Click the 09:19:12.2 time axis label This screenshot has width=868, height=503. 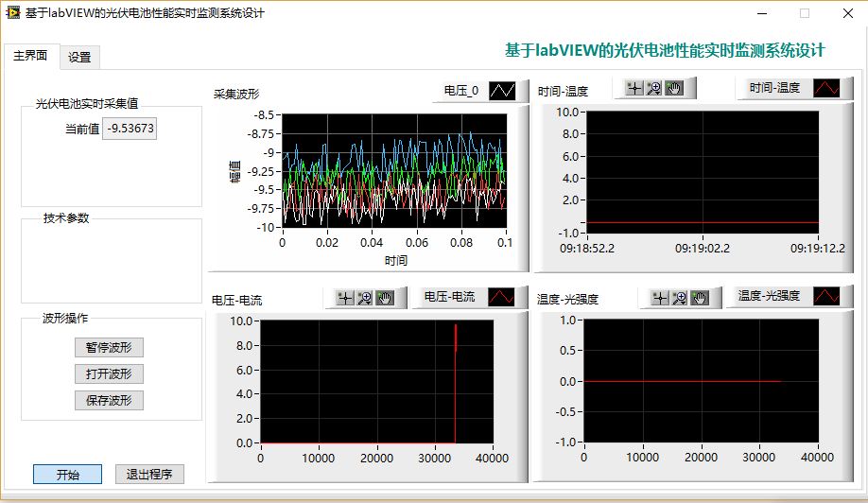818,249
